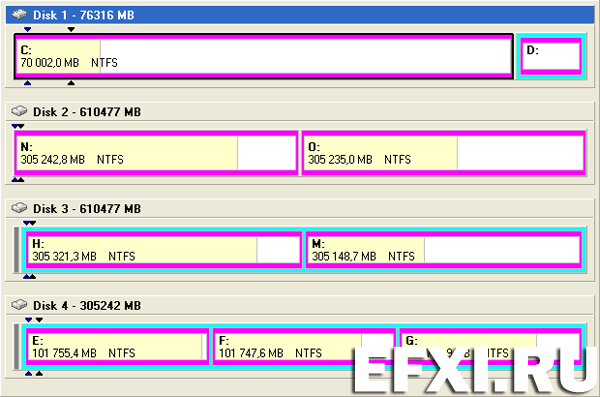The width and height of the screenshot is (600, 397).
Task: Click the Disk 1 - 76316 MB header
Action: pos(300,15)
